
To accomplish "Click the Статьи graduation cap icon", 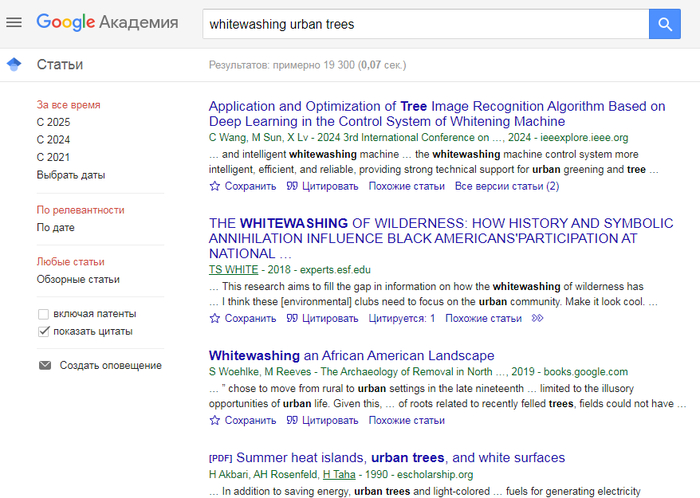I will click(14, 65).
